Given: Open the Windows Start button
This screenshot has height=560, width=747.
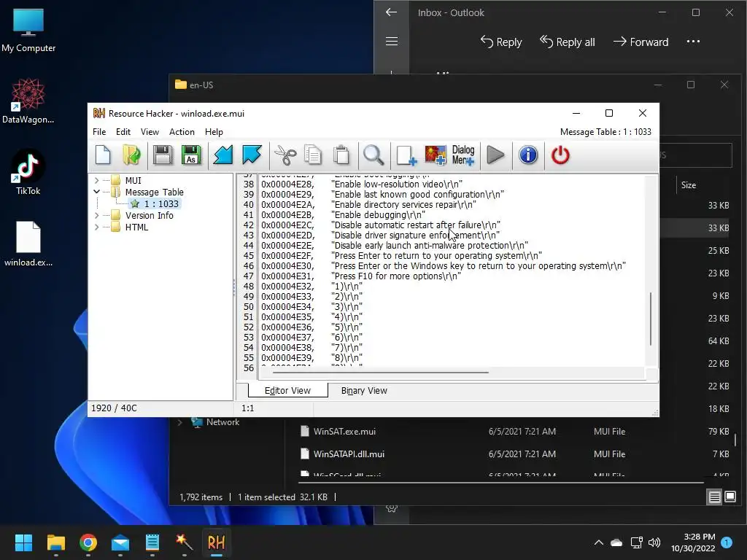Looking at the screenshot, I should (23, 542).
